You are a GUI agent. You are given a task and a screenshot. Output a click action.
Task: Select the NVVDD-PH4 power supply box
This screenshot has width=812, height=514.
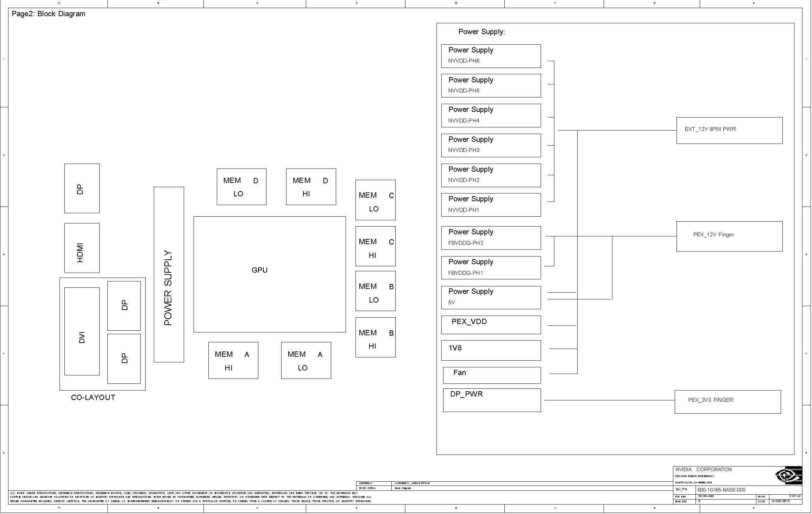coord(491,115)
